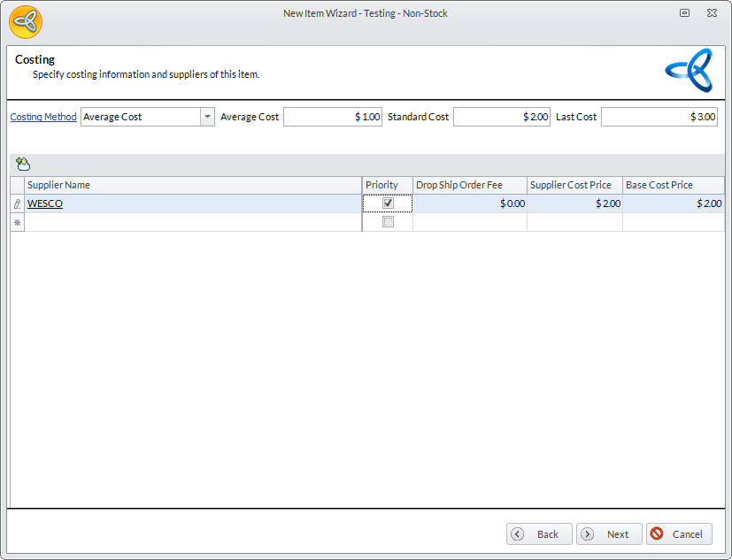Open the Costing Method dropdown arrow

pos(207,117)
